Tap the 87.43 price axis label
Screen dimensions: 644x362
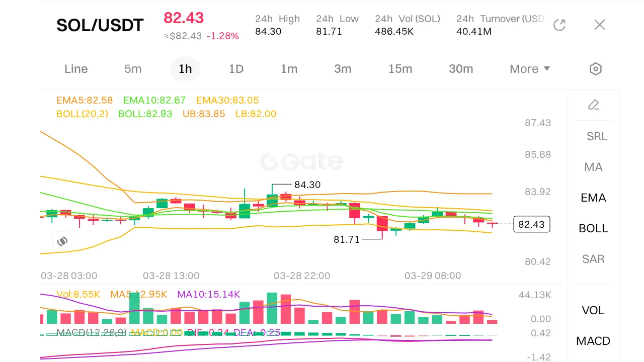click(x=538, y=123)
